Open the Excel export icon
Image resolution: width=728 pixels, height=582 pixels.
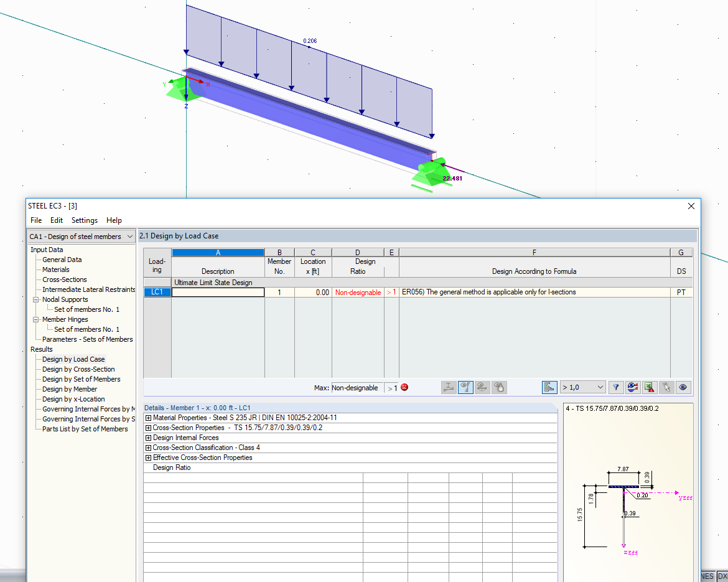649,387
